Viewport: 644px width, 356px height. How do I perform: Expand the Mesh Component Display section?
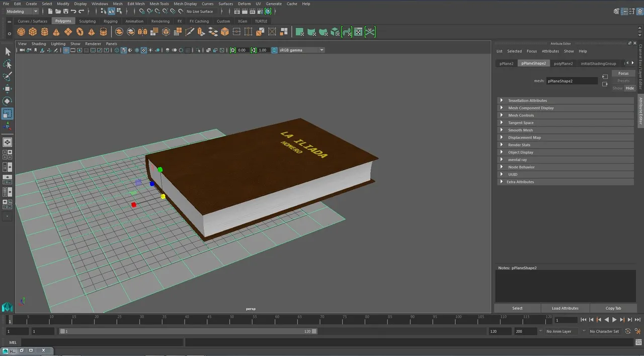(566, 108)
